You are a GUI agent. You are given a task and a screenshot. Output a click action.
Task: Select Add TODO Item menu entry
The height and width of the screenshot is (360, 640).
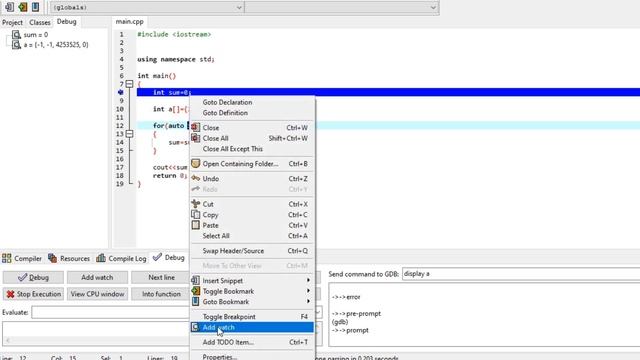tap(252, 342)
